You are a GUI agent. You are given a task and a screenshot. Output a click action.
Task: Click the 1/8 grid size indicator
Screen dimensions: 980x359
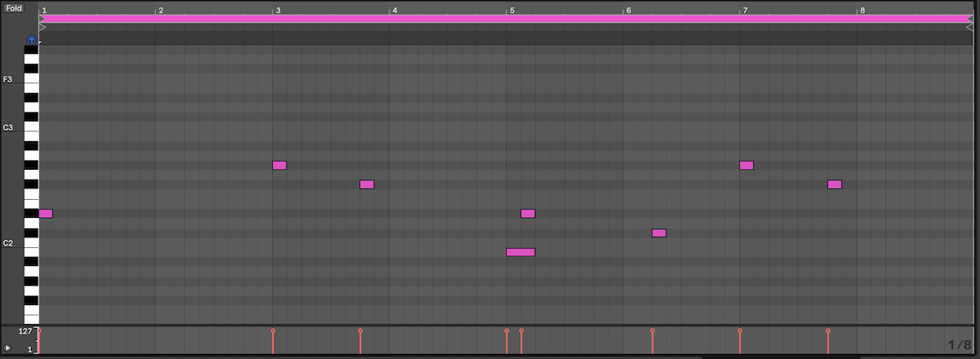(x=959, y=345)
